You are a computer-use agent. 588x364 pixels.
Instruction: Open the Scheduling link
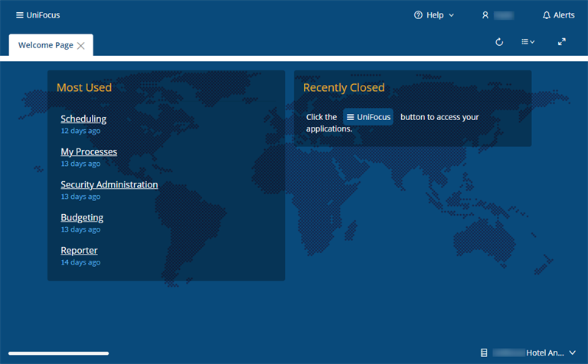click(83, 119)
